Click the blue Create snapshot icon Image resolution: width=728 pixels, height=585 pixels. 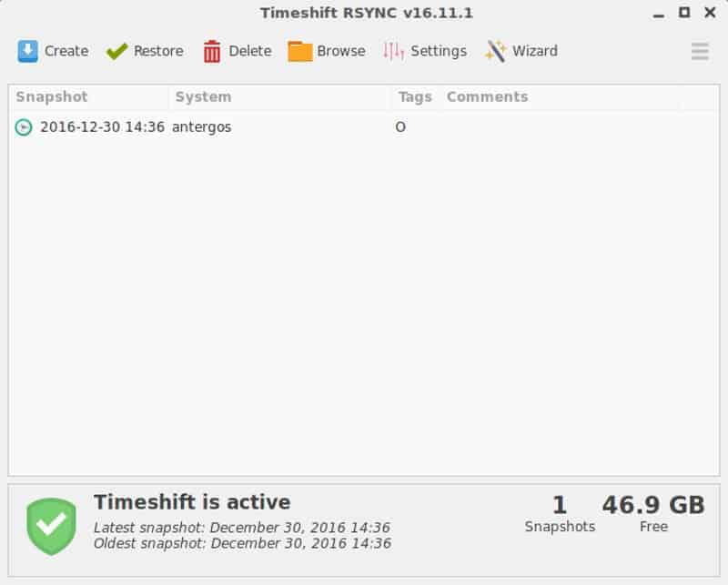coord(28,51)
